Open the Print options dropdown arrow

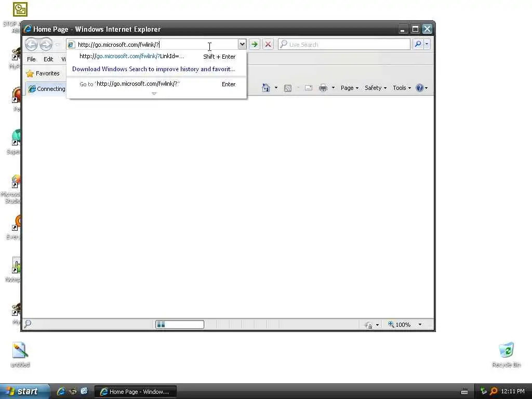tap(333, 88)
